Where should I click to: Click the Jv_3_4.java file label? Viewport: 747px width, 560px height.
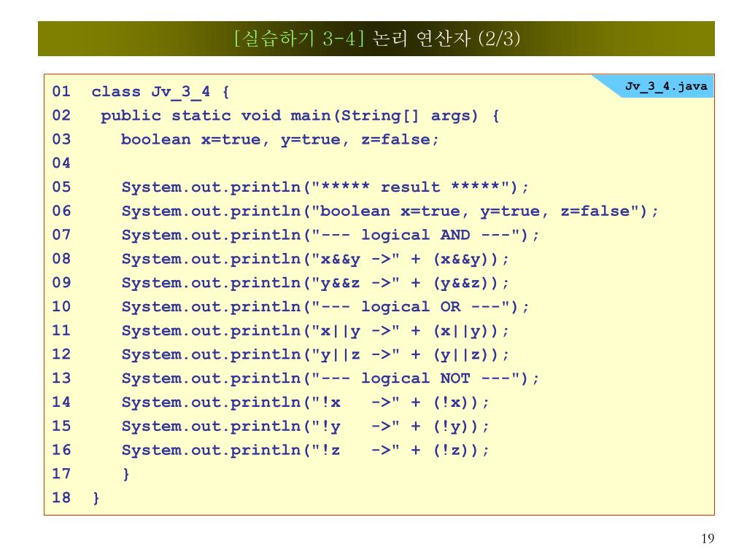666,86
